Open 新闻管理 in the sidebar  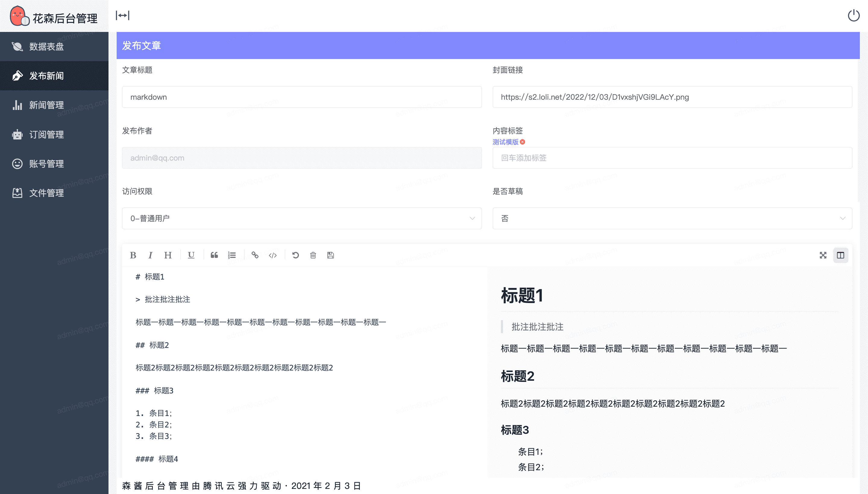tap(46, 105)
